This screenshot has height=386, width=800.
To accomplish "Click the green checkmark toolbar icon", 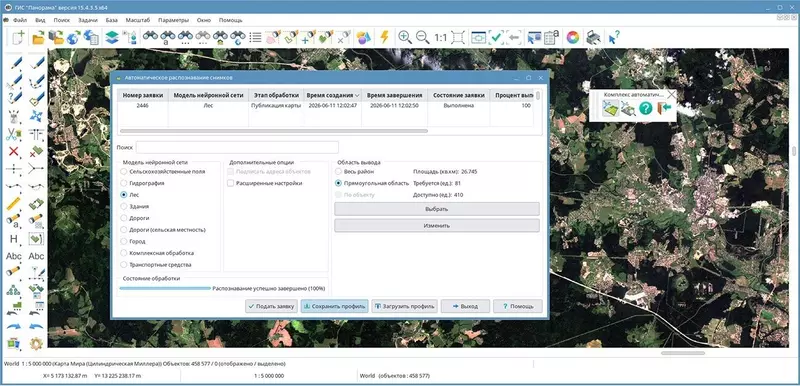I will pos(496,38).
